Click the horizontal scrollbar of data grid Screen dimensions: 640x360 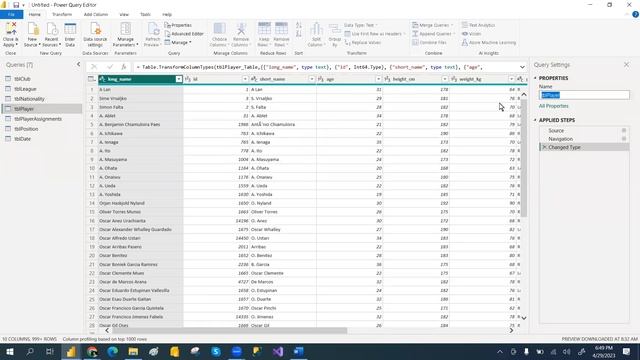tap(230, 331)
